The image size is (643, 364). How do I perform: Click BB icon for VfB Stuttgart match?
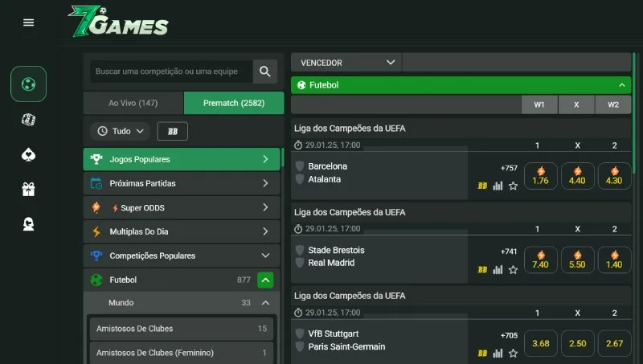482,353
